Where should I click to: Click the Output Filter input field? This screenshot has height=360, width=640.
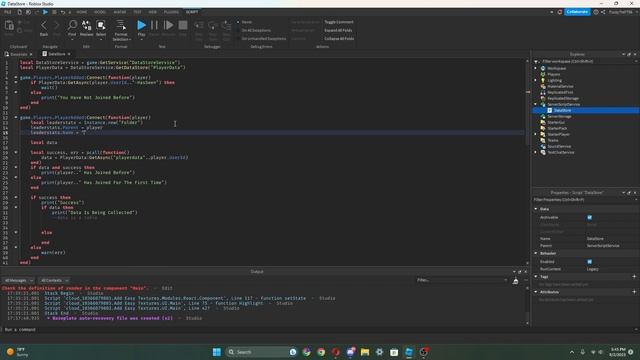[462, 280]
